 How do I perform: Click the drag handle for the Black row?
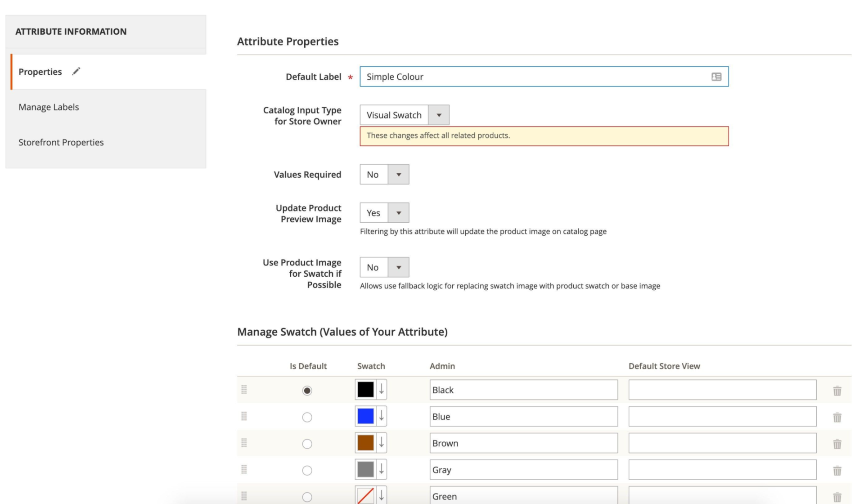[x=244, y=390]
